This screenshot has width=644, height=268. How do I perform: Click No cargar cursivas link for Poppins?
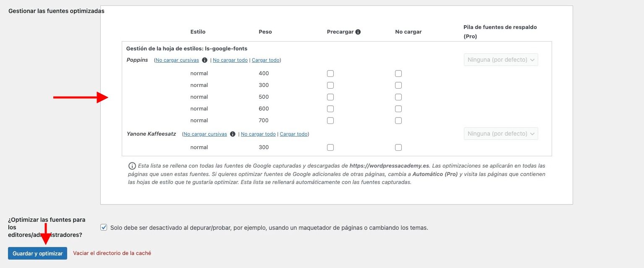coord(177,60)
